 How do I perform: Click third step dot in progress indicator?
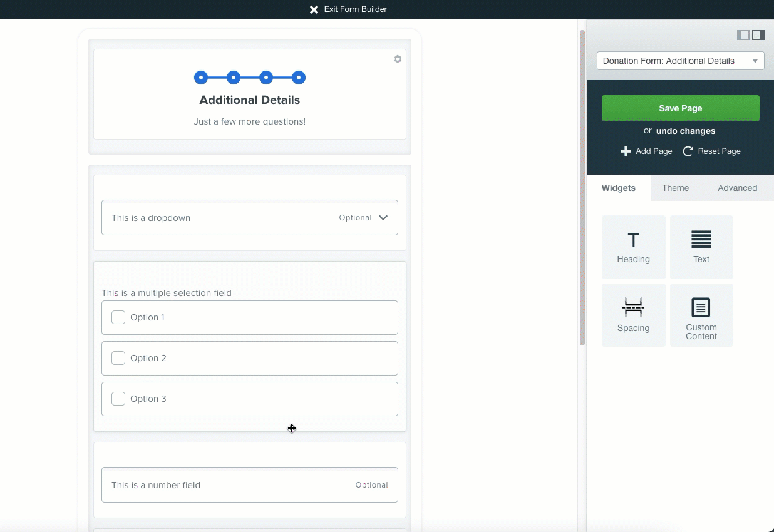tap(266, 78)
